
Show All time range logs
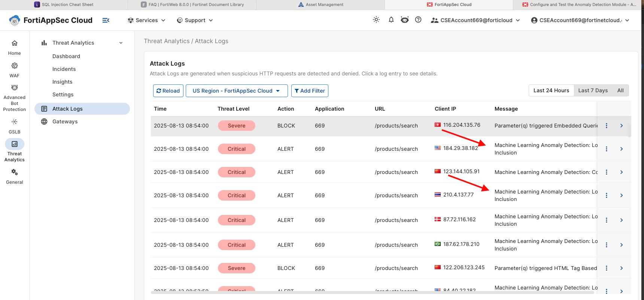pyautogui.click(x=620, y=90)
